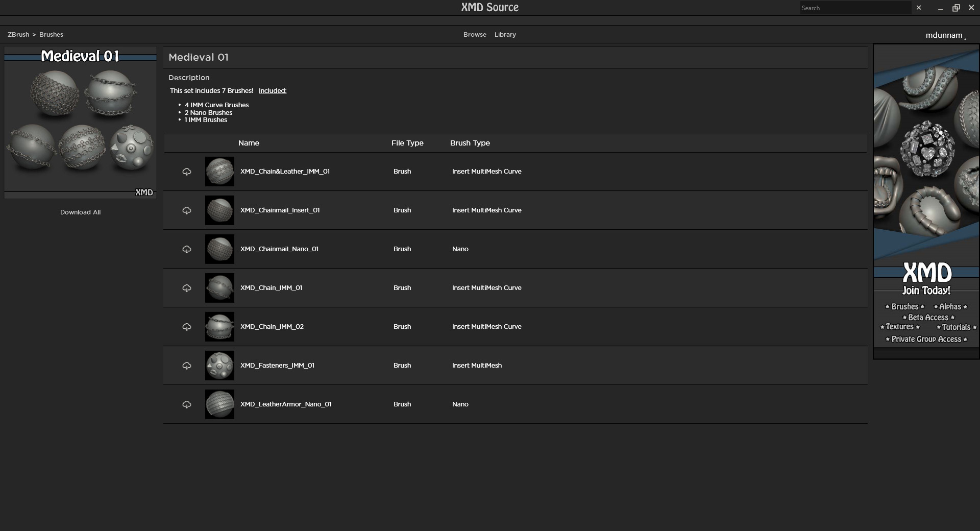Open XMD_Fasteners_IMM_01 brush thumbnail
The width and height of the screenshot is (980, 531).
click(x=219, y=366)
